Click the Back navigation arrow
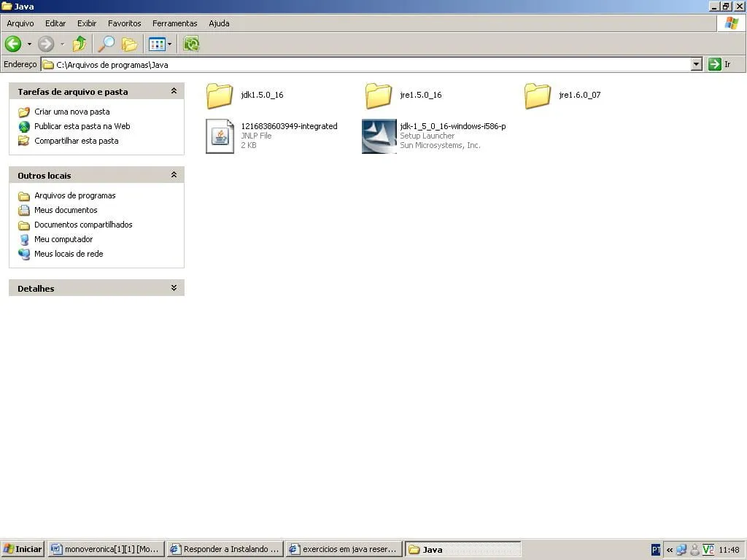Screen dimensions: 747x560 [13, 44]
